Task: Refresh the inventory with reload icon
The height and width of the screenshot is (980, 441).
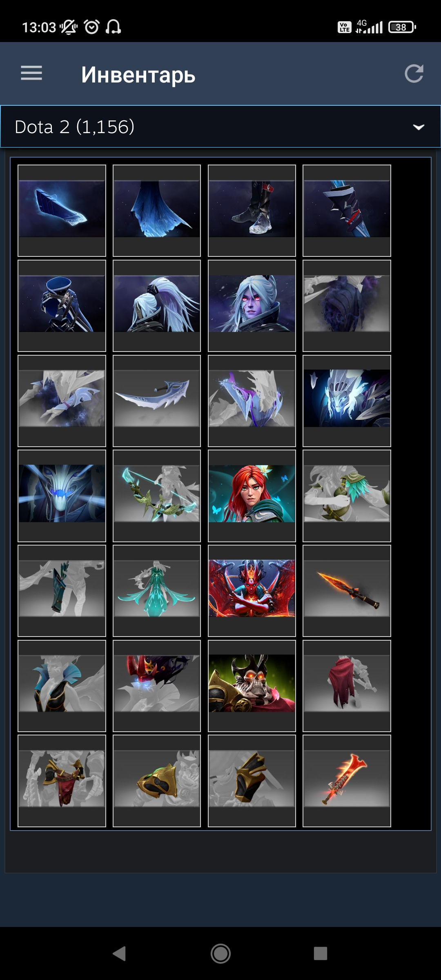Action: 414,73
